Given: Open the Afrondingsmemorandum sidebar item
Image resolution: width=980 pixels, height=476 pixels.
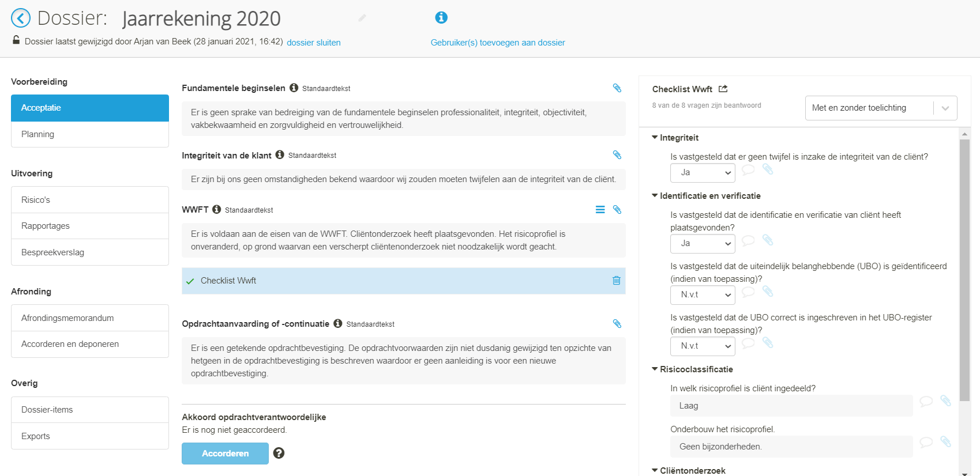Looking at the screenshot, I should point(90,318).
